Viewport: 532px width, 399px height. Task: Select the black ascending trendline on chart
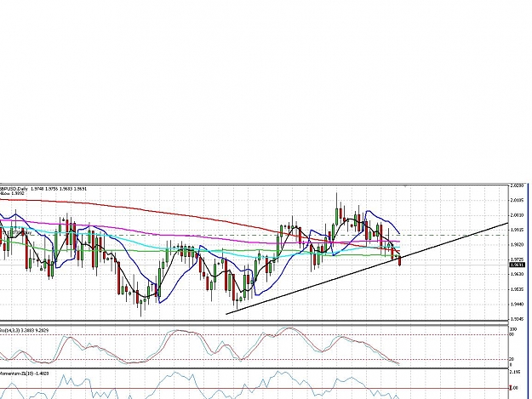367,269
